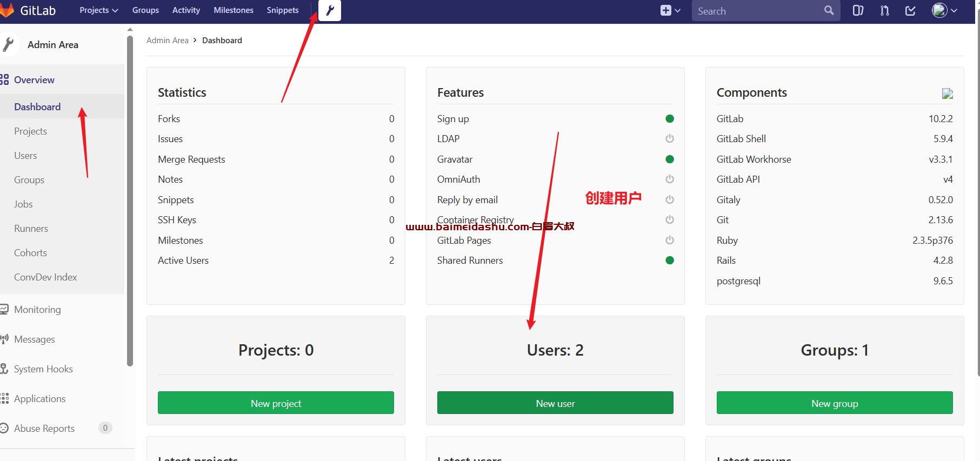Open the 'Projects: 0' heading link

[x=276, y=350]
